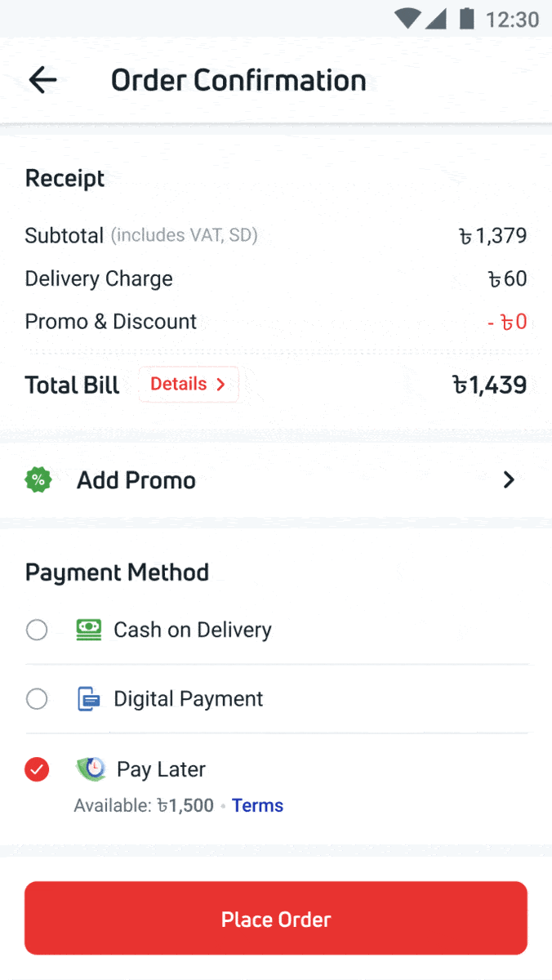Tap the green promo percent badge icon

(x=38, y=480)
